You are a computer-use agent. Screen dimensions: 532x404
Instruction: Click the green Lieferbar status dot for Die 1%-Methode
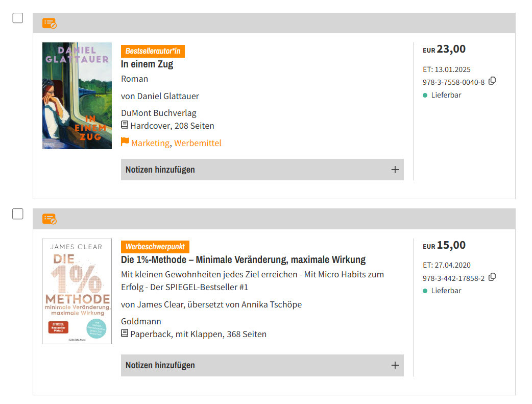pos(425,291)
